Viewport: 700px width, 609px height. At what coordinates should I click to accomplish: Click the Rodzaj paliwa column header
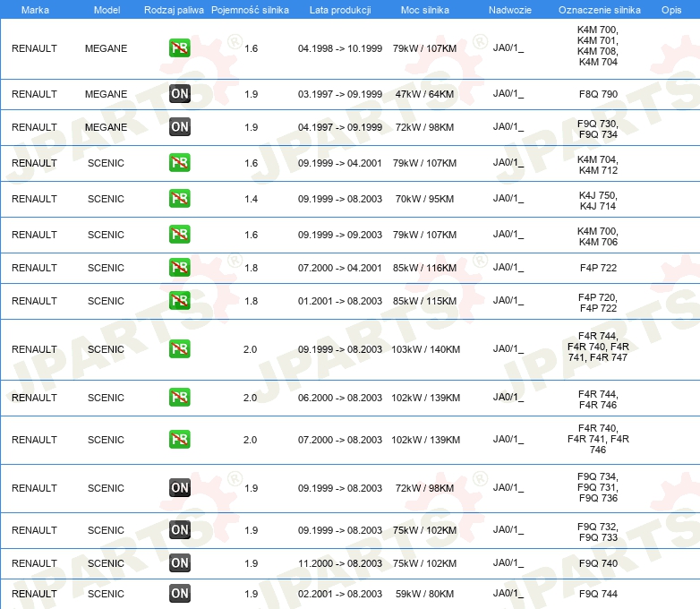tap(174, 9)
